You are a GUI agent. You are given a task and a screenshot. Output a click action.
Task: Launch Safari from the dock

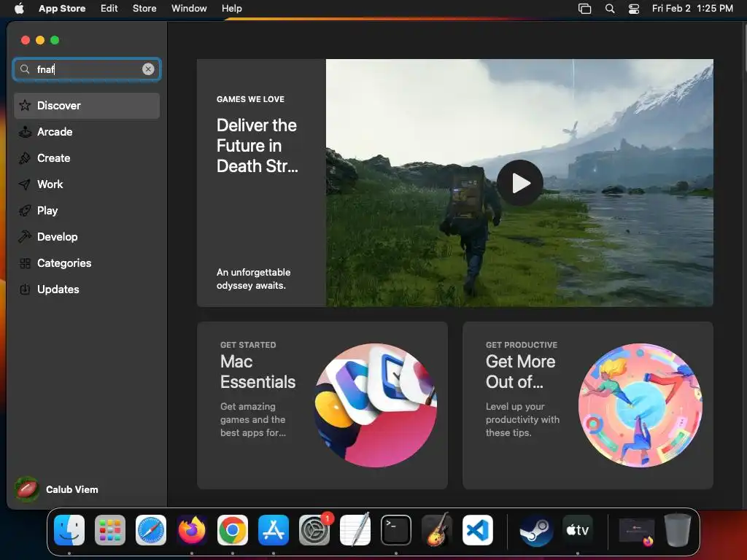[151, 530]
